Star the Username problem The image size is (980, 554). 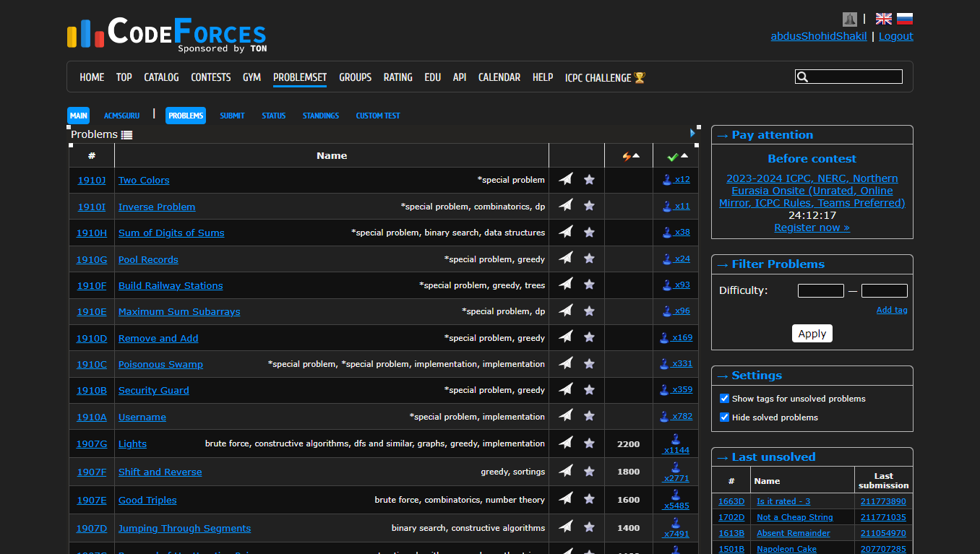589,416
